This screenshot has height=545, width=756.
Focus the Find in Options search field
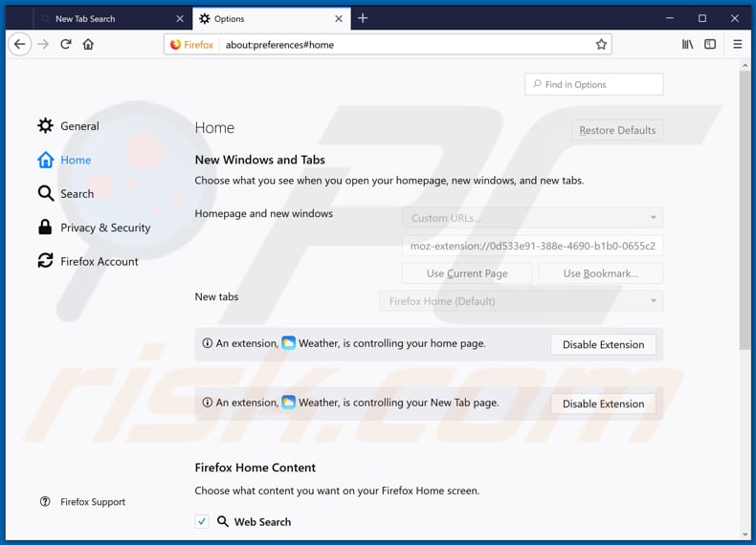point(594,84)
